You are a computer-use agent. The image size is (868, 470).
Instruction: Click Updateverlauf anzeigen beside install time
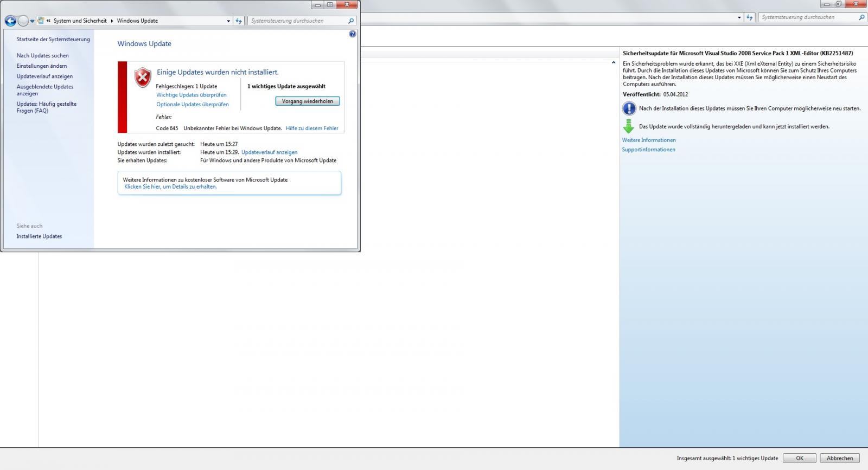point(269,152)
